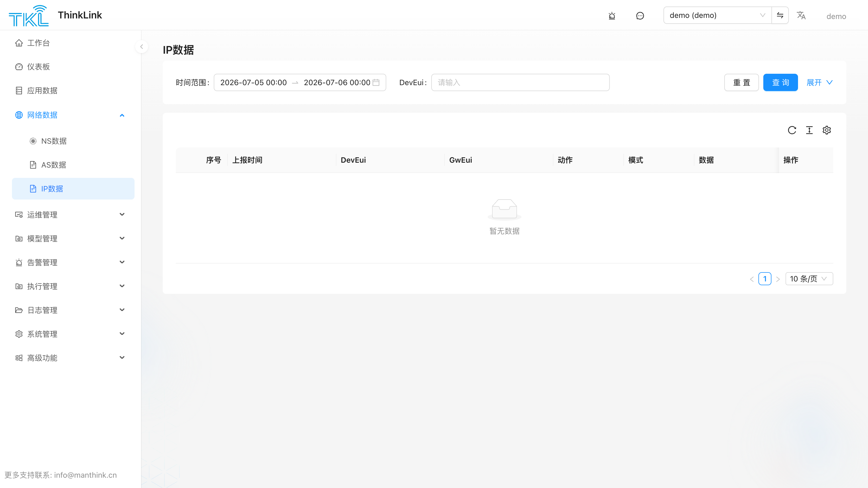This screenshot has height=488, width=868.
Task: Click the info@manthink.cn support text
Action: [x=85, y=475]
